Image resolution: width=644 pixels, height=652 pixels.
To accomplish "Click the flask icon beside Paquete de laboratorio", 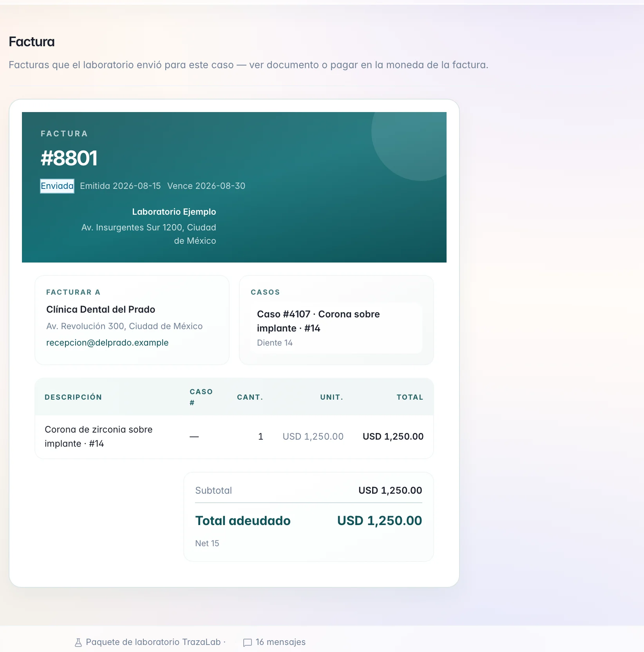I will tap(78, 642).
